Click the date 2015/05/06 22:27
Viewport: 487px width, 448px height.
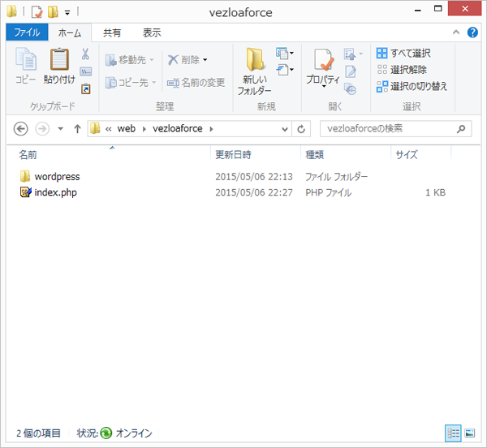[254, 192]
